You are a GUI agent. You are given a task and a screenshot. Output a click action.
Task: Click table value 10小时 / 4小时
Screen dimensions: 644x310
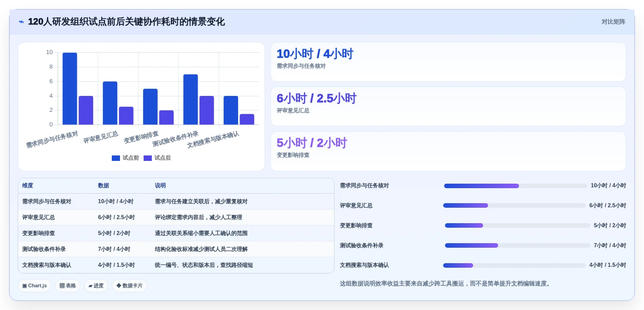point(116,201)
